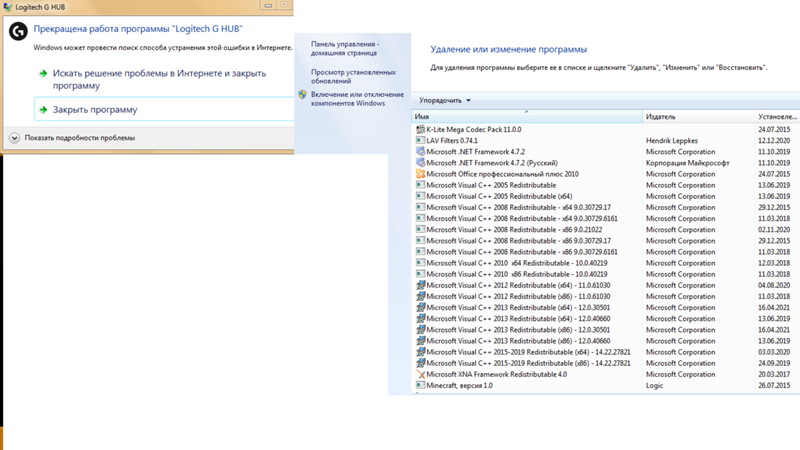Select 'Visual C++ 2008 Redistributable - x64 9.0.30729.17'
Image resolution: width=800 pixels, height=450 pixels.
point(606,207)
